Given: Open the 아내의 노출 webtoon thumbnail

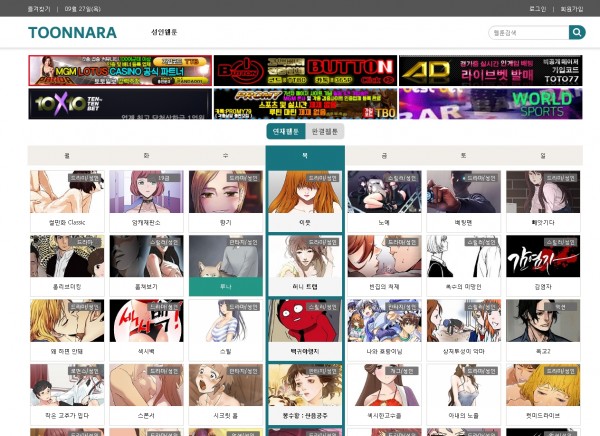Looking at the screenshot, I should pyautogui.click(x=463, y=385).
